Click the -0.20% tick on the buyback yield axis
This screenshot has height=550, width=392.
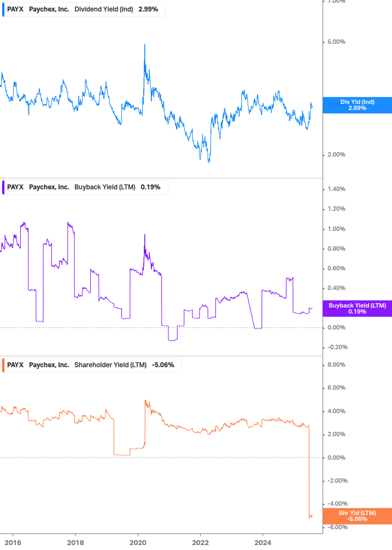tap(337, 348)
